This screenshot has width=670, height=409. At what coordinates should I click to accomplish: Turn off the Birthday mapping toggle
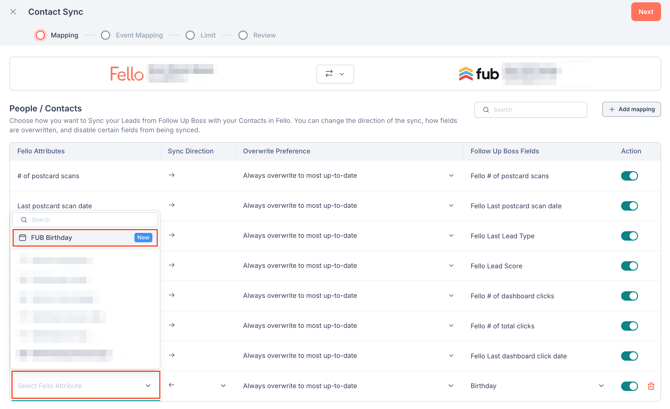pyautogui.click(x=629, y=386)
